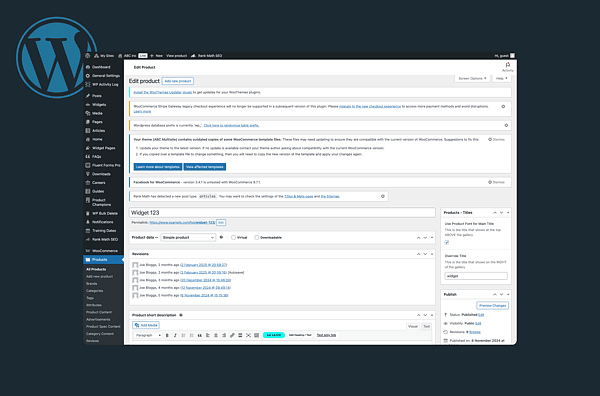Click the bulleted list icon in the editor
This screenshot has width=600, height=396.
183,335
